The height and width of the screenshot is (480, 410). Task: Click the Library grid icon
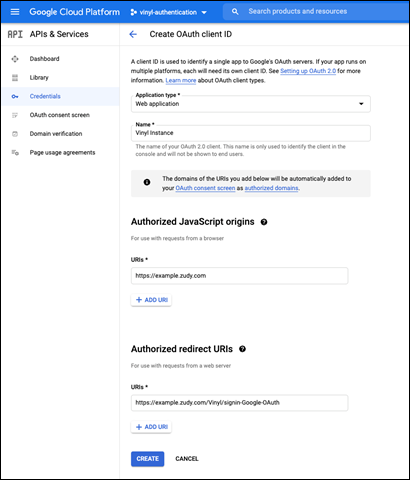15,78
